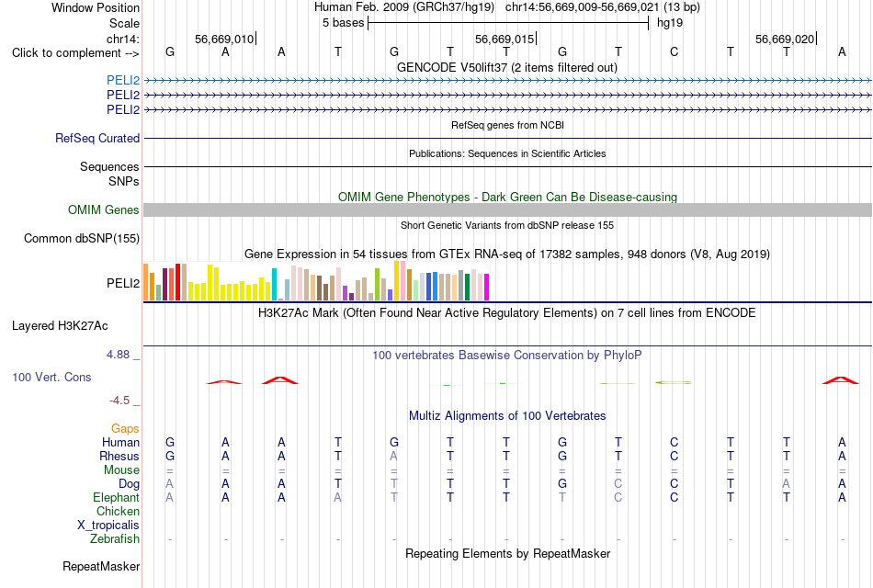The height and width of the screenshot is (588, 873).
Task: Click the -4.5 PhyloP lower limit value
Action: tap(119, 401)
